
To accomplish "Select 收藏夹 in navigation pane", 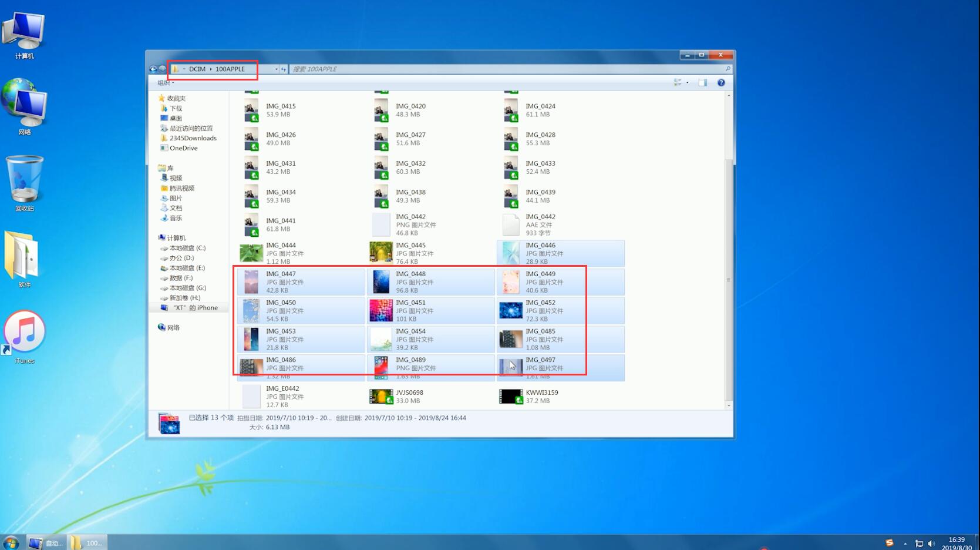I will [x=172, y=98].
